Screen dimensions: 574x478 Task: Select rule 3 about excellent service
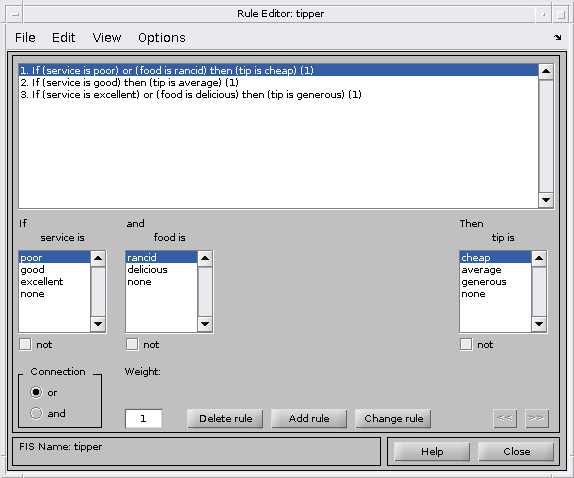click(x=278, y=94)
